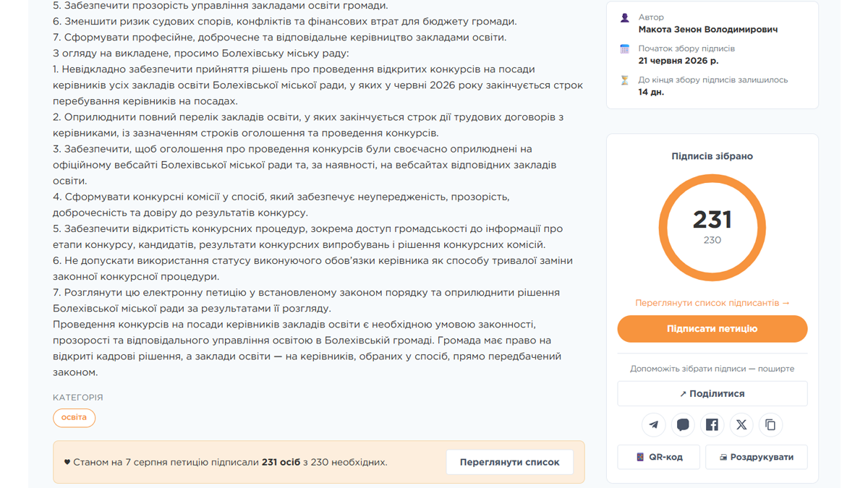868x488 pixels.
Task: Share petition via Viber chat bubble icon
Action: pos(683,424)
